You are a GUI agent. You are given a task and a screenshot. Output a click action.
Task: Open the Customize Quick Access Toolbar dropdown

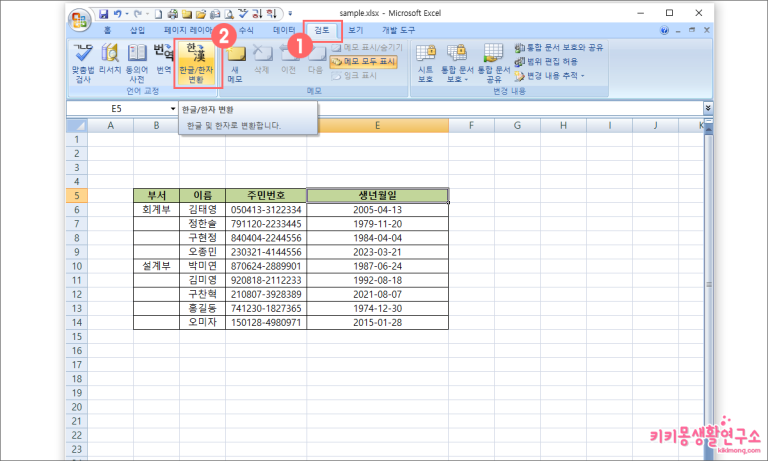(290, 14)
